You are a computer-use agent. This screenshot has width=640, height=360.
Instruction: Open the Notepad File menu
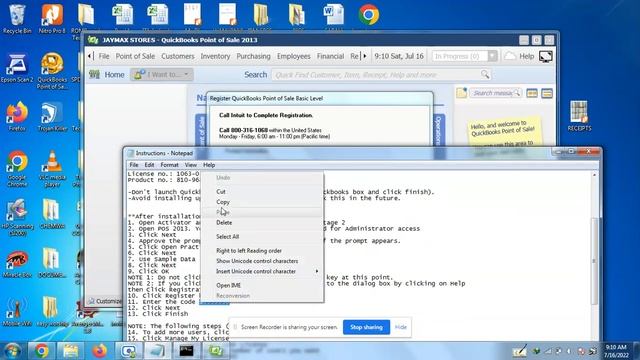click(x=133, y=165)
